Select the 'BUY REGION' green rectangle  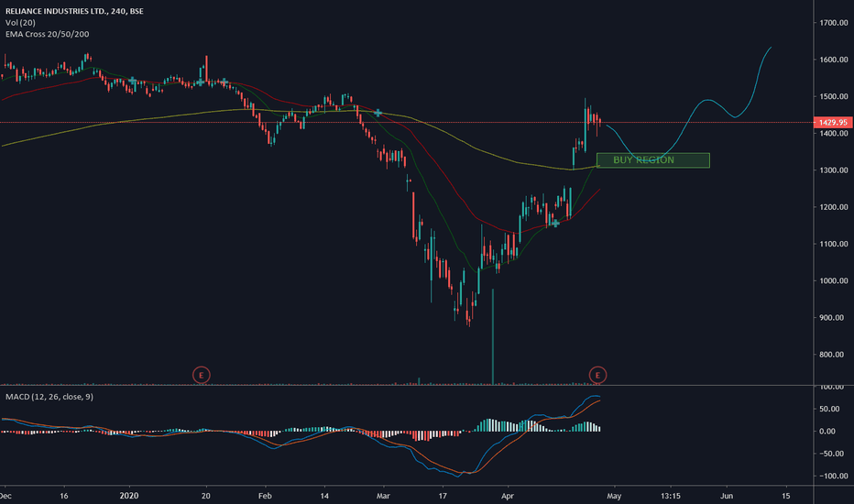[x=653, y=160]
